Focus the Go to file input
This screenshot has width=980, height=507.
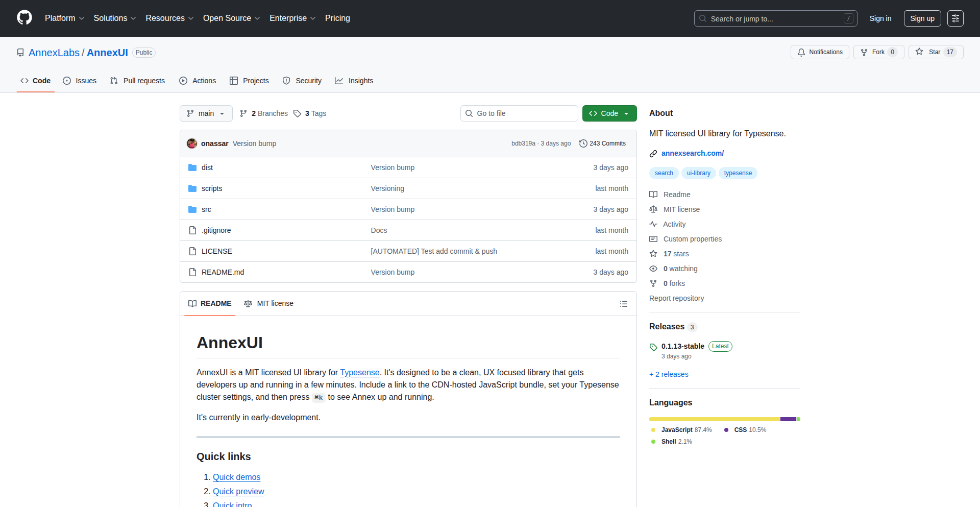(519, 113)
